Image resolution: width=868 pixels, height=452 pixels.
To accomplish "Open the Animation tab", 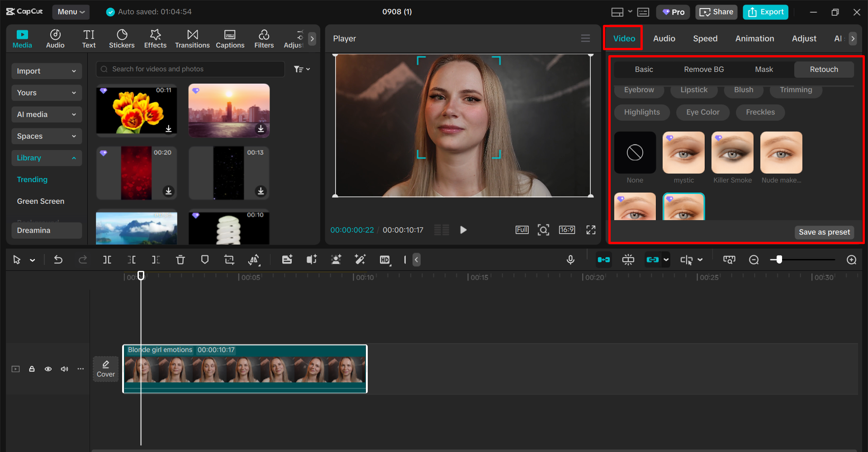I will [754, 38].
